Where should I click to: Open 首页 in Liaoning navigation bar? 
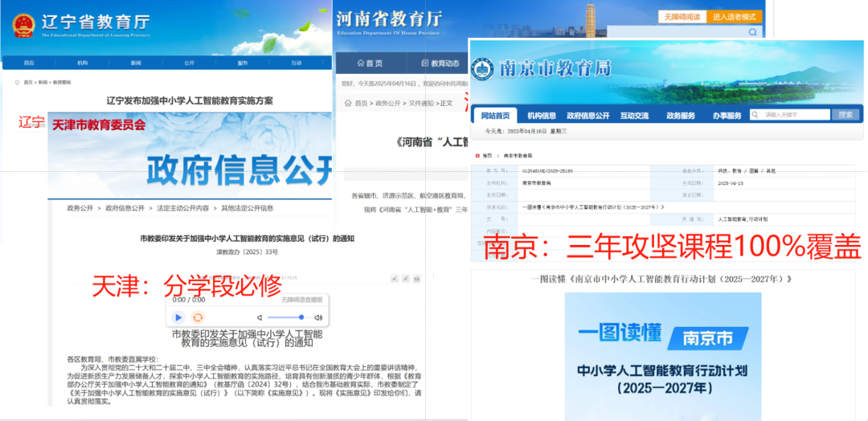[x=28, y=63]
